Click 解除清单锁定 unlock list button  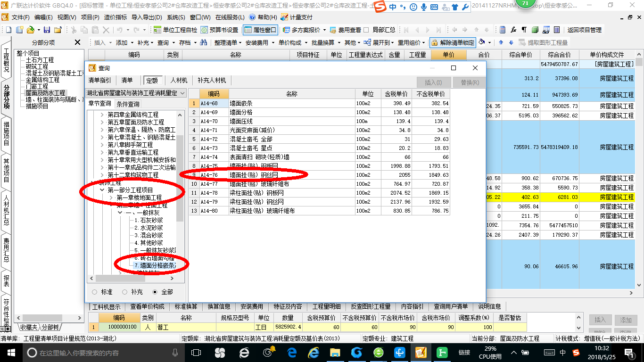453,42
